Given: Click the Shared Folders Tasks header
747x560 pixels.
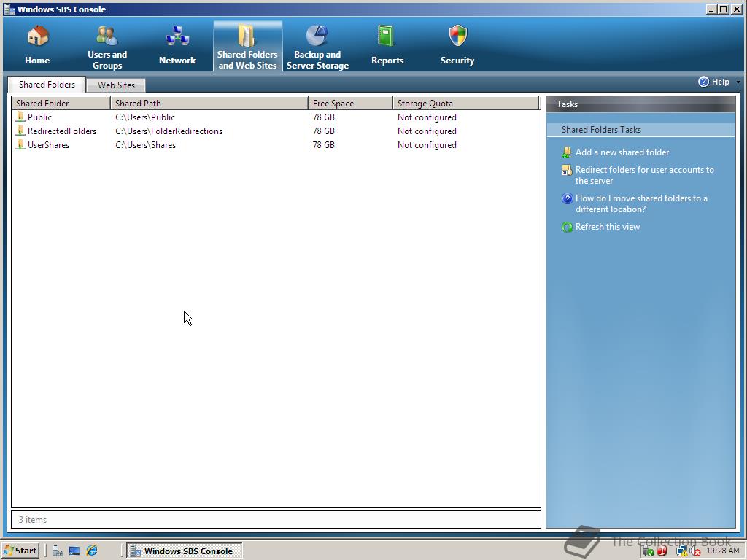Looking at the screenshot, I should pyautogui.click(x=640, y=130).
